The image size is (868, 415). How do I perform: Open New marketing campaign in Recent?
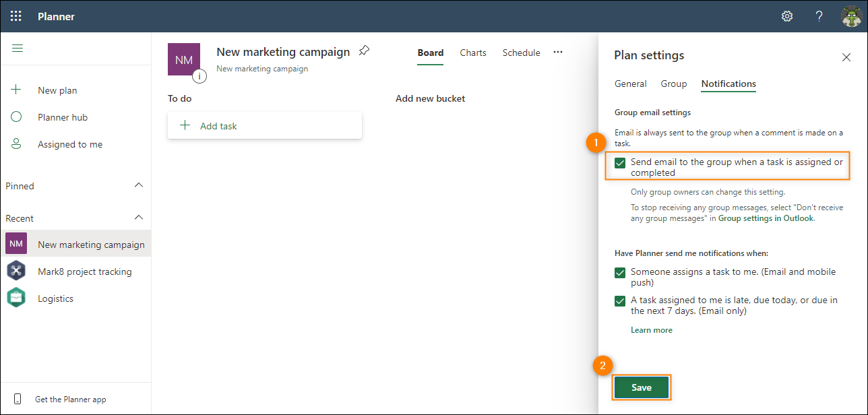tap(91, 245)
